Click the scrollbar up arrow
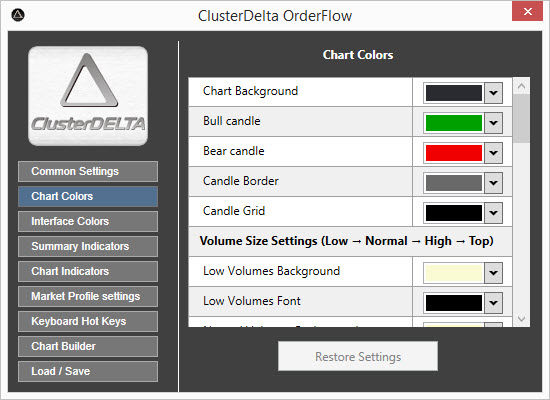550x400 pixels. pyautogui.click(x=521, y=86)
